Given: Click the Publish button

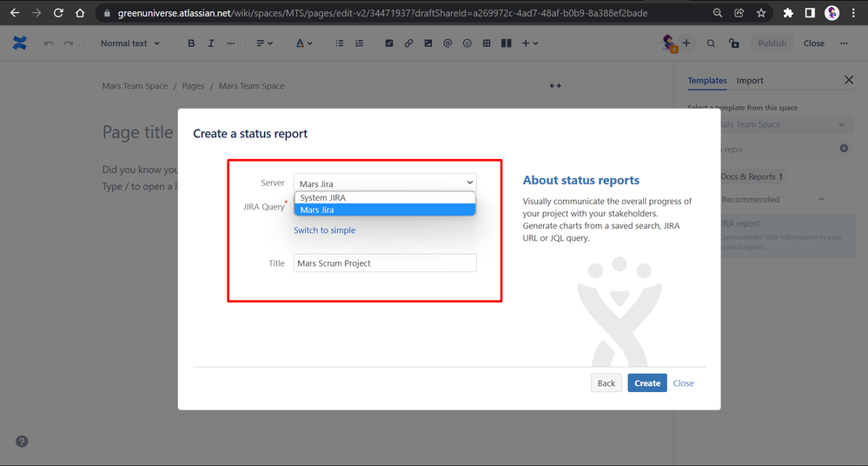Looking at the screenshot, I should tap(772, 43).
